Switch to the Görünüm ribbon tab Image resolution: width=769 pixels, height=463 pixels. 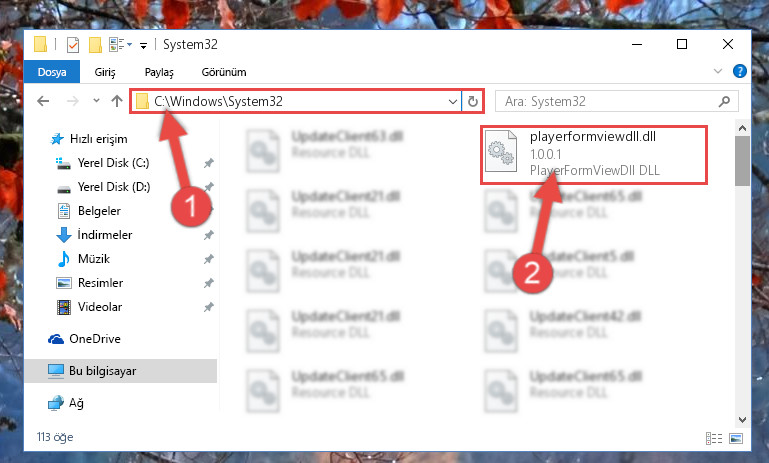[x=224, y=72]
